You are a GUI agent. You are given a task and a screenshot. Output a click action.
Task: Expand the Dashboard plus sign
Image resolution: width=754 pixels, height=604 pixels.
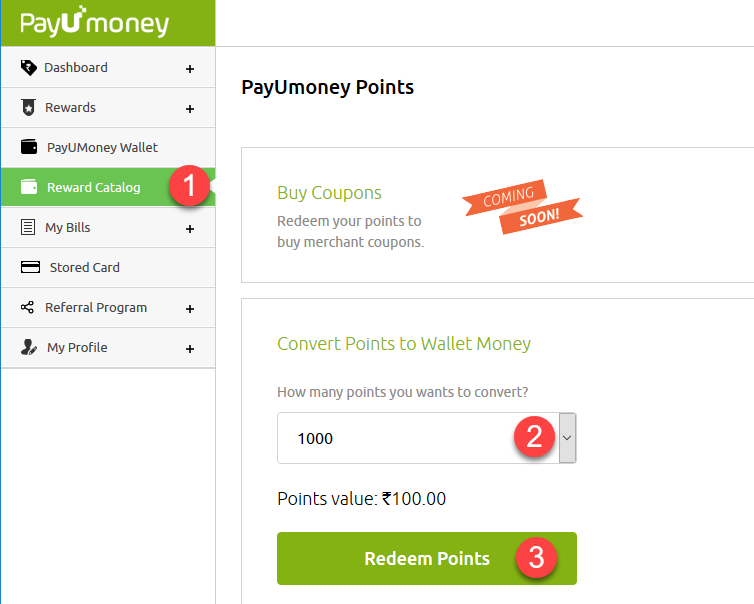pos(190,69)
